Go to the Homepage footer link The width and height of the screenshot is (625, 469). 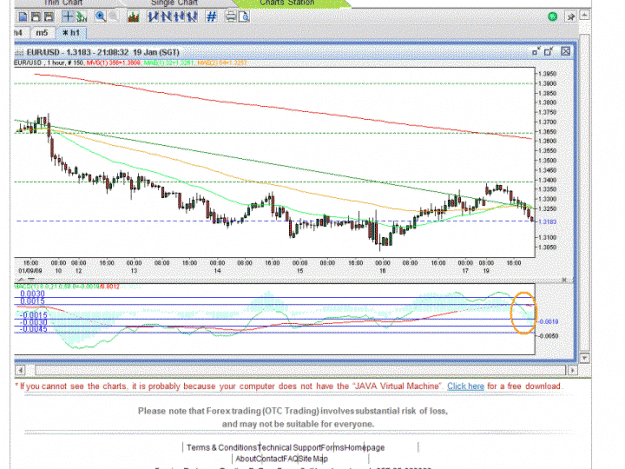[365, 447]
